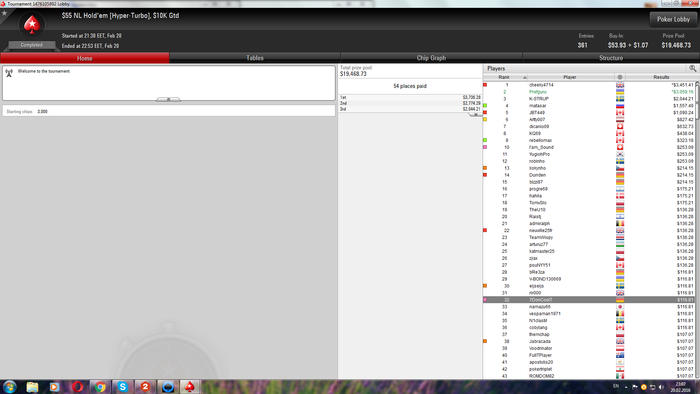Click the flag icon for FullTPlayer
Viewport: 700px width, 394px height.
tap(620, 355)
